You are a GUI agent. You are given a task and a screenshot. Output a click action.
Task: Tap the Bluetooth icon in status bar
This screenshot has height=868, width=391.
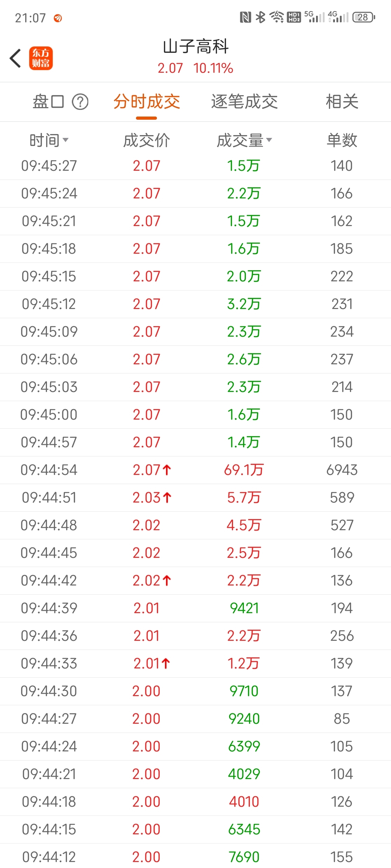(260, 17)
